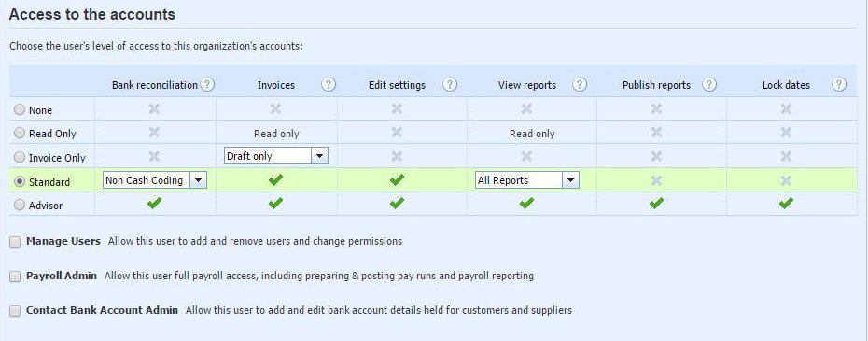Click 'Read only' under View reports column
The width and height of the screenshot is (868, 341).
532,134
